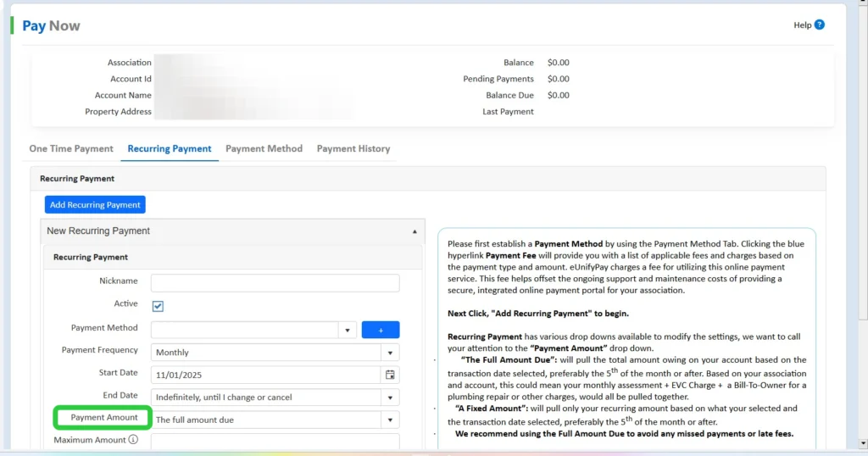Image resolution: width=868 pixels, height=456 pixels.
Task: Open the Start Date calendar picker icon
Action: pyautogui.click(x=390, y=375)
